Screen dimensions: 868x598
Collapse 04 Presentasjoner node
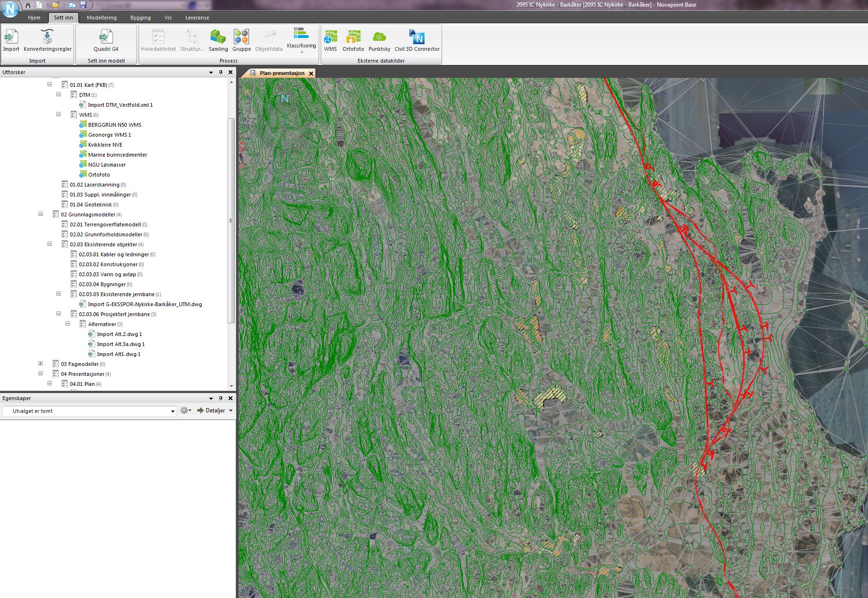click(41, 374)
